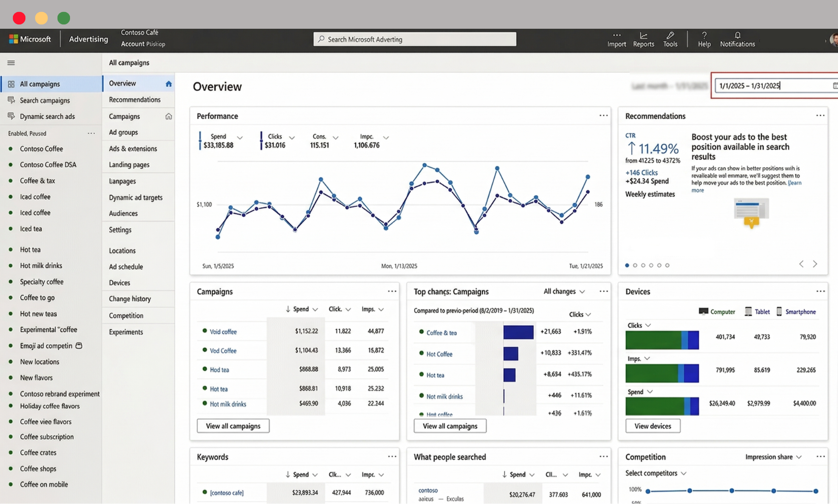Open the Performance card ellipsis menu
This screenshot has height=504, width=838.
click(603, 115)
